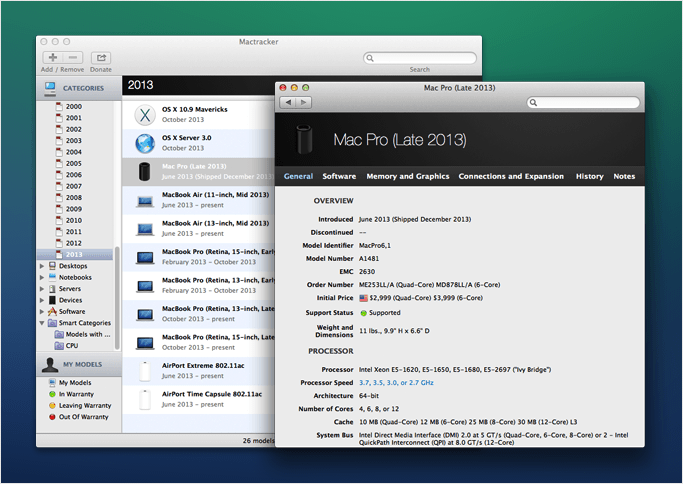Switch to the Software tab
The image size is (683, 484).
pyautogui.click(x=339, y=176)
